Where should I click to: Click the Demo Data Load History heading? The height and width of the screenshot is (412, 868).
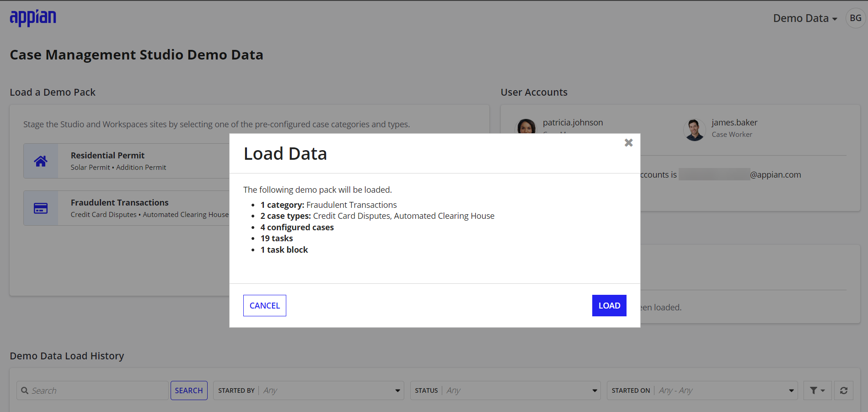tap(67, 356)
